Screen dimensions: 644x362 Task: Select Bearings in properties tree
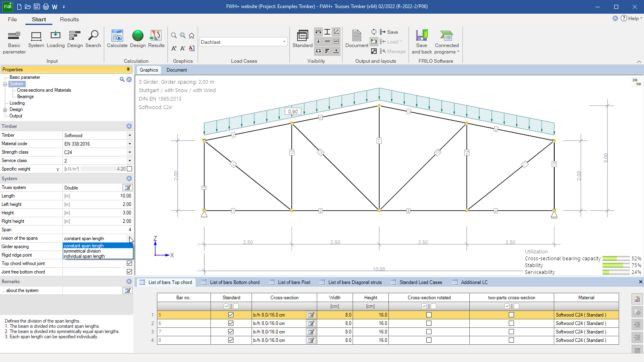tap(25, 97)
